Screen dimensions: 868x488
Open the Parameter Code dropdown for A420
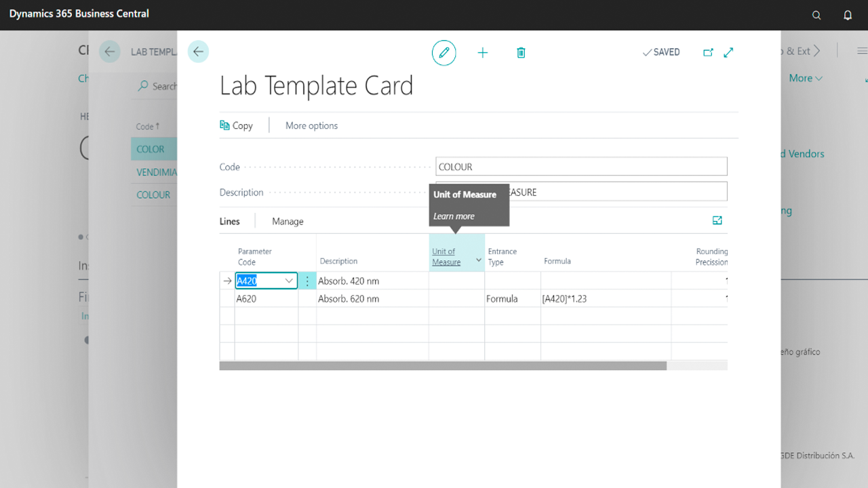(289, 281)
